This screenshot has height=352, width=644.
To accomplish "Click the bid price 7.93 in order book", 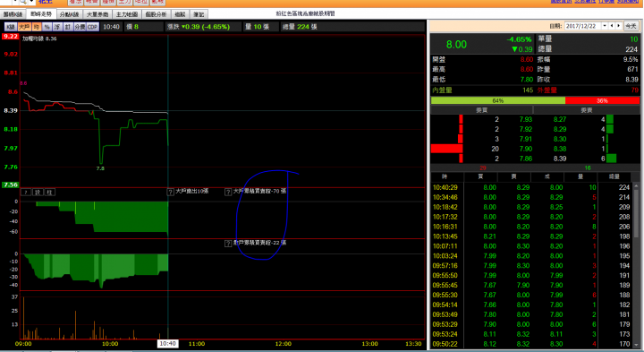I will (525, 119).
